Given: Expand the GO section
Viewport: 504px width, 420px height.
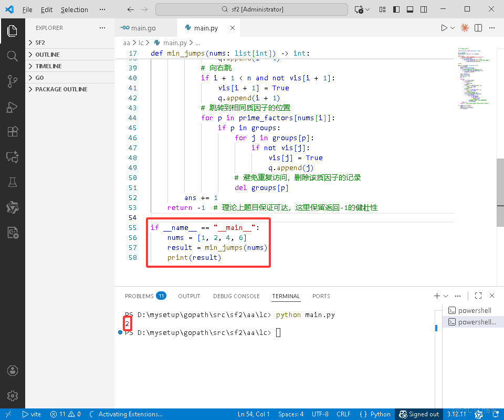Looking at the screenshot, I should point(70,78).
